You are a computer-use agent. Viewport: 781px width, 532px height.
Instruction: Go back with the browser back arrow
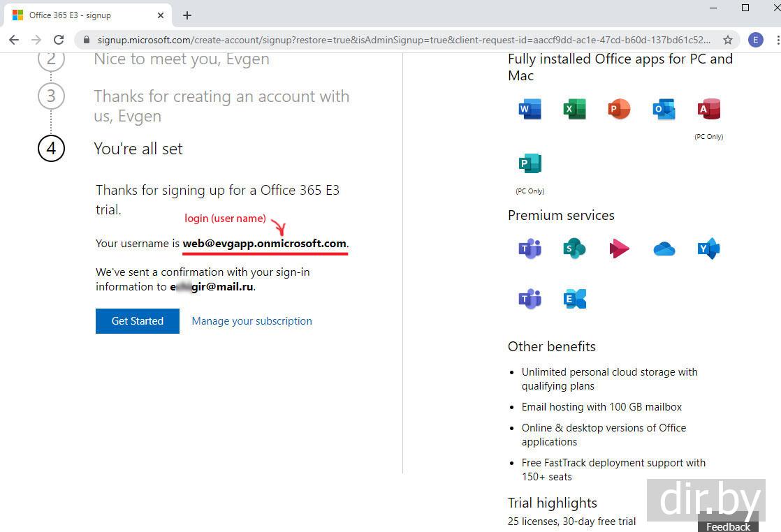click(14, 40)
